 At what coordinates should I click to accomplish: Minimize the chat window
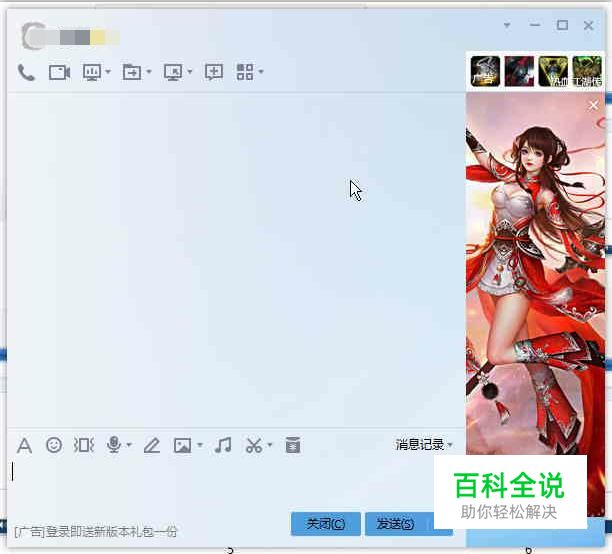[535, 25]
